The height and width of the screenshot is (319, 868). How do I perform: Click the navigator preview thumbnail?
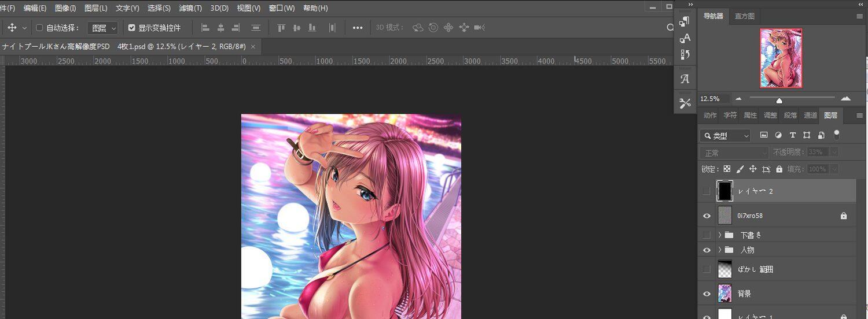point(781,58)
